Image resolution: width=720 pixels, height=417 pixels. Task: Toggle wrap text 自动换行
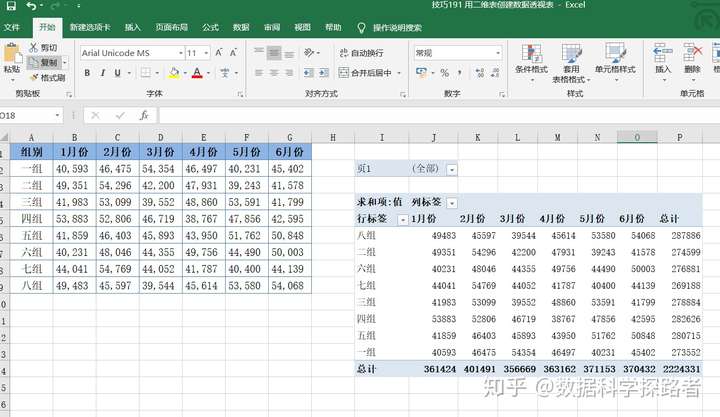[x=361, y=53]
